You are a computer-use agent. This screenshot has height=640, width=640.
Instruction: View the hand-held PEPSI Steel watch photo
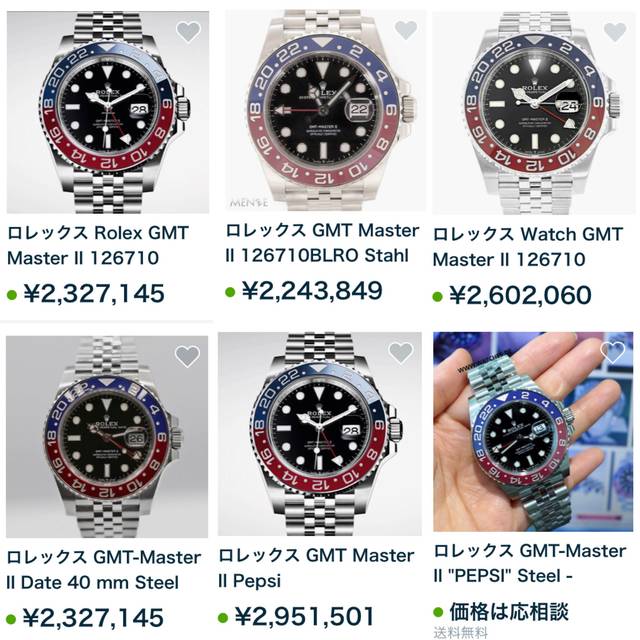tap(533, 432)
